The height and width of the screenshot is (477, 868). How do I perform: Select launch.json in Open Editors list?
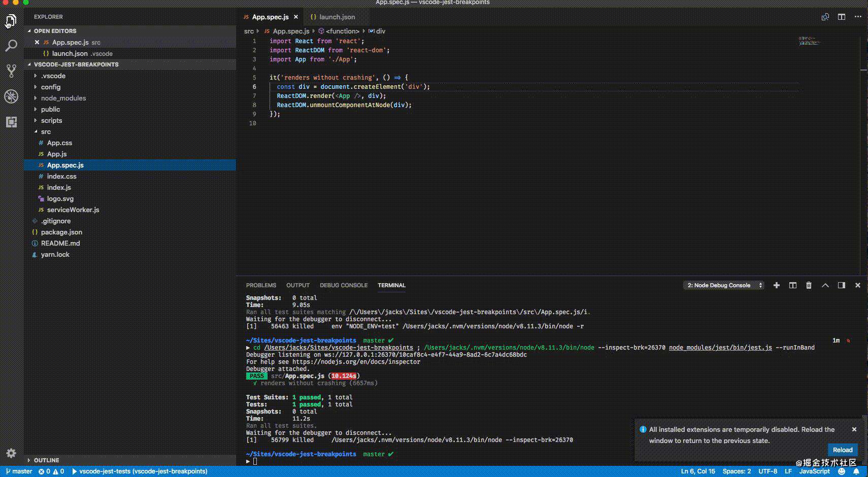130,53
